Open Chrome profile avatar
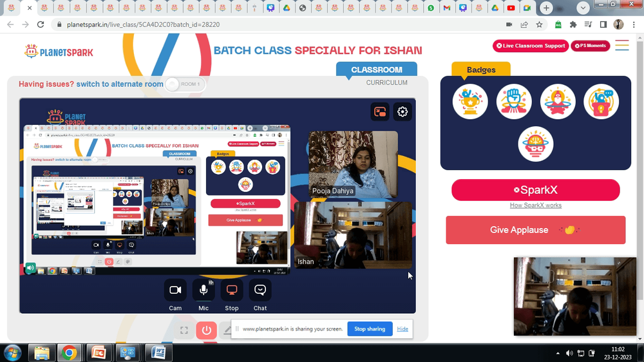The image size is (644, 362). coord(618,24)
